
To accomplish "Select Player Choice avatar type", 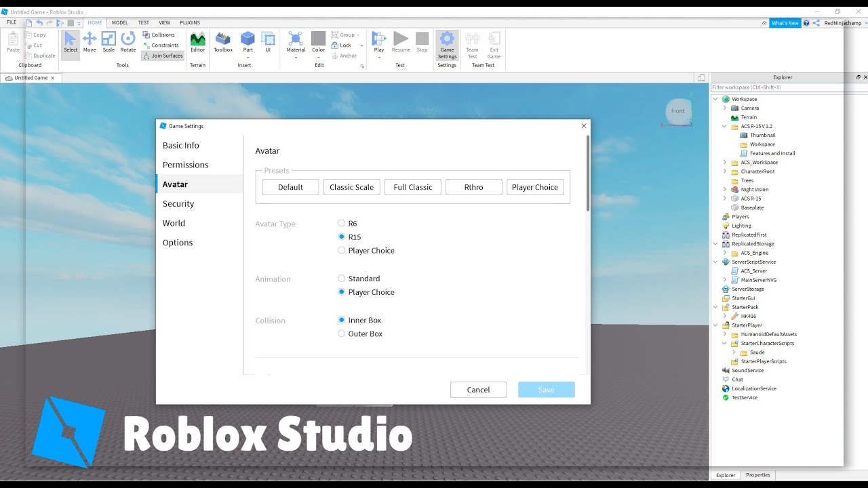I will click(342, 250).
